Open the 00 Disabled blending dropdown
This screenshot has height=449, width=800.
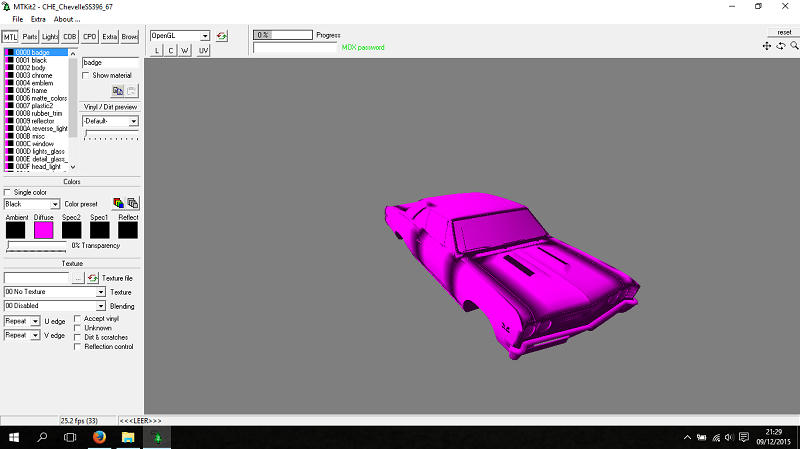[101, 306]
